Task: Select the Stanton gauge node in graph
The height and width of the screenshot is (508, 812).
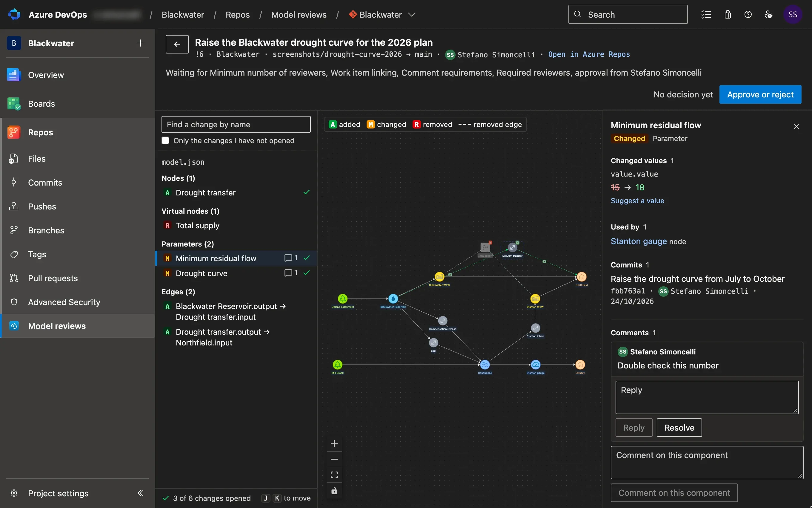Action: pyautogui.click(x=536, y=365)
